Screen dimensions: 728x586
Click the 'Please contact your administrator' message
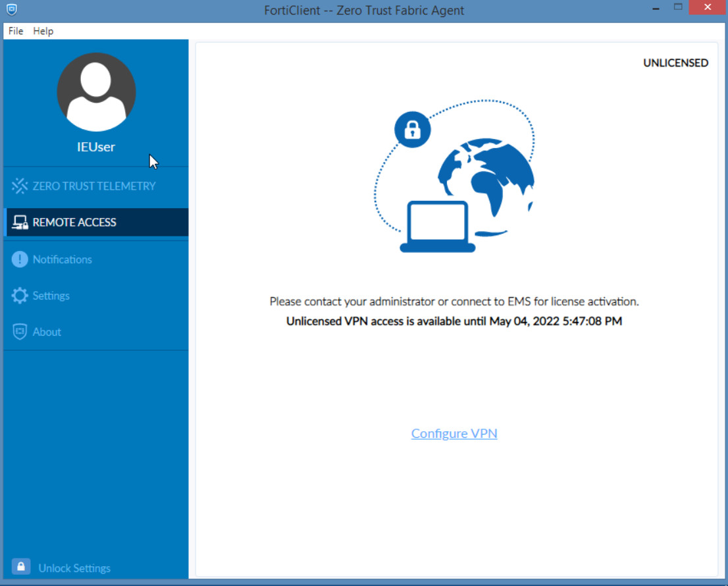454,302
